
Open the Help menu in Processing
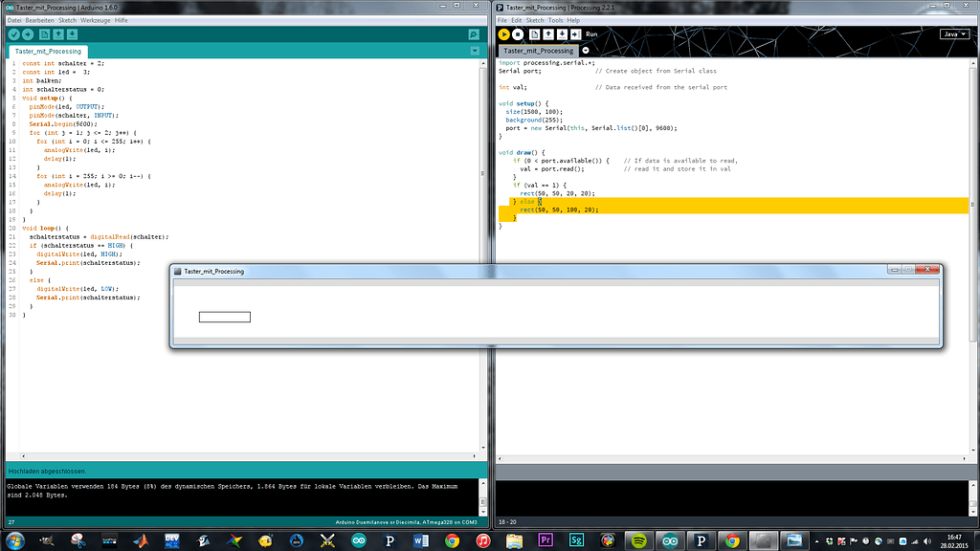pos(573,21)
